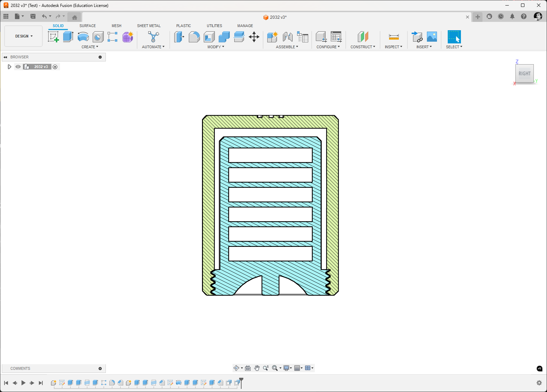Expand the 2032 v3 browser tree node
Viewport: 547px width, 392px height.
tap(9, 67)
